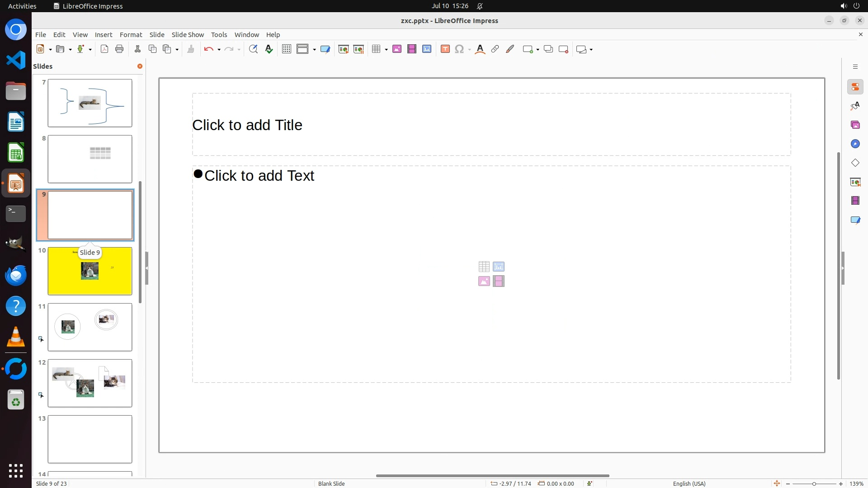Open the Format menu
Image resolution: width=868 pixels, height=488 pixels.
(131, 35)
